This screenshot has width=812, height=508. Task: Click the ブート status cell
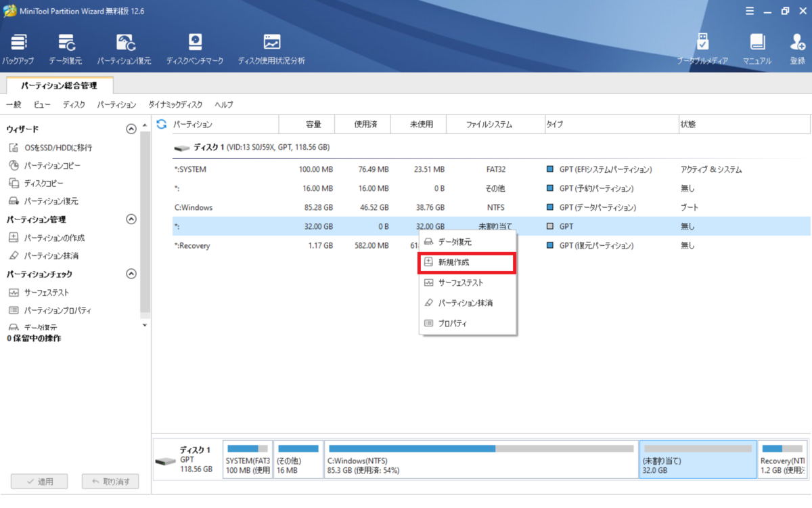pos(690,207)
